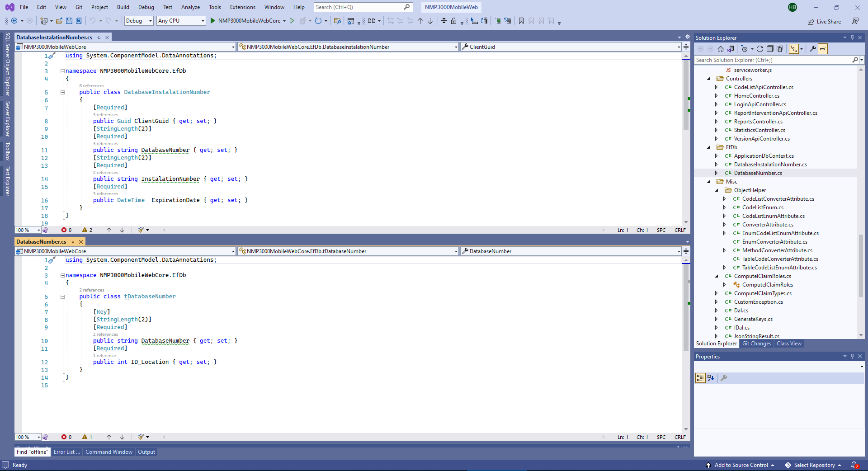Comment out the selected lines icon
This screenshot has width=868, height=471.
pyautogui.click(x=498, y=21)
